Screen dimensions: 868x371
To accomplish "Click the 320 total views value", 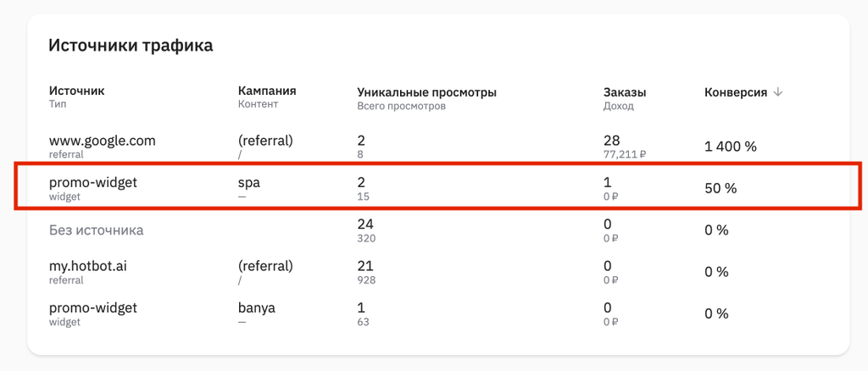I will [366, 238].
